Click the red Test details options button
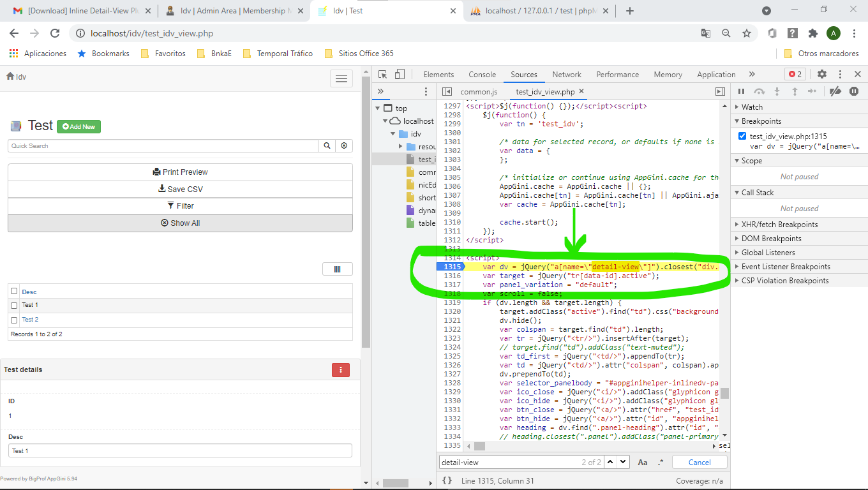Viewport: 868px width, 490px height. click(341, 369)
